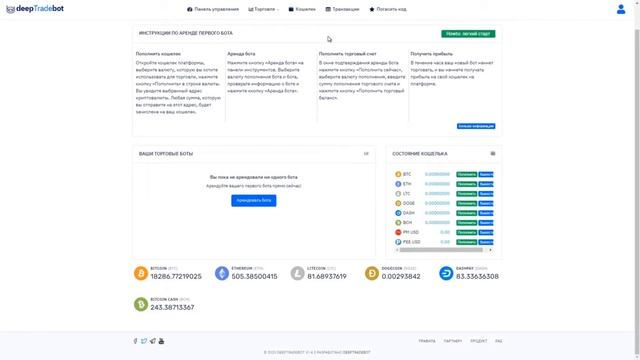640x360 pixels.
Task: Click the deepTradebot logo
Action: (35, 9)
